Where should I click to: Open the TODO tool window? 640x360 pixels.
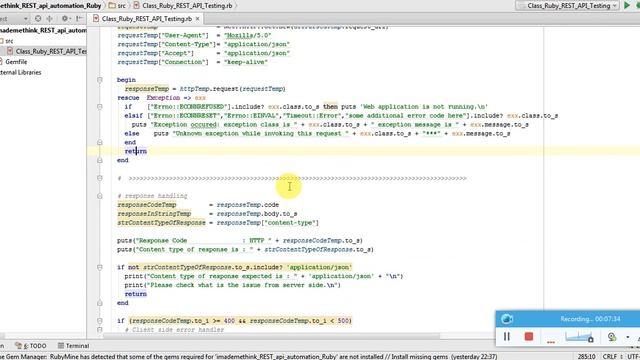[x=31, y=346]
